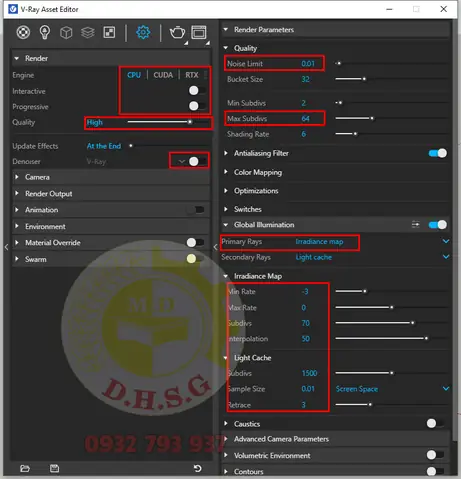Disable the Antialiasing Filter switch
This screenshot has height=479, width=461.
click(438, 153)
